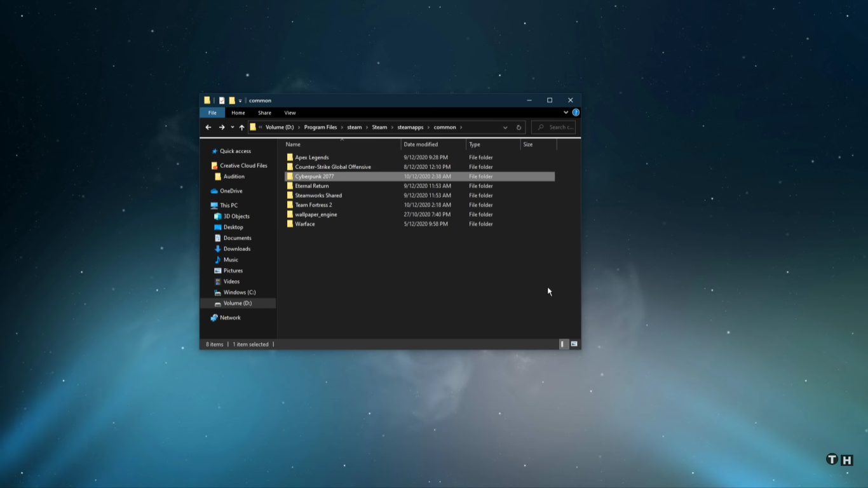This screenshot has width=868, height=488.
Task: Open Pictures in the navigation pane
Action: [x=233, y=271]
